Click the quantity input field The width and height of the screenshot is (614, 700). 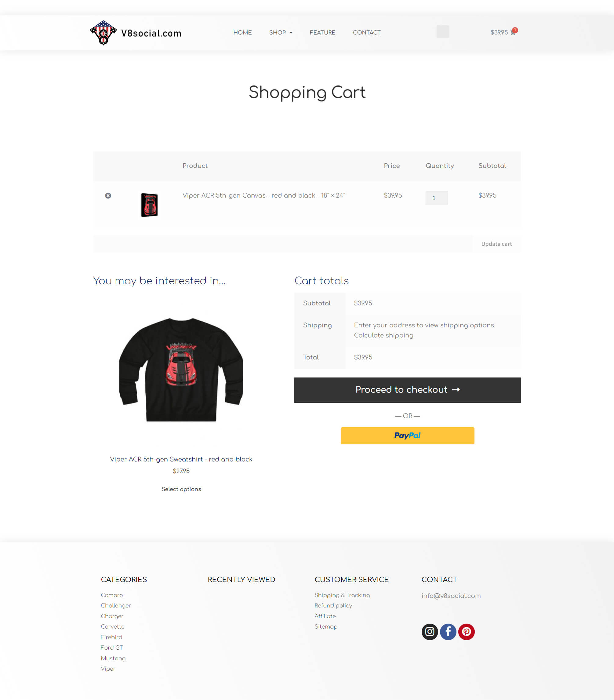436,198
